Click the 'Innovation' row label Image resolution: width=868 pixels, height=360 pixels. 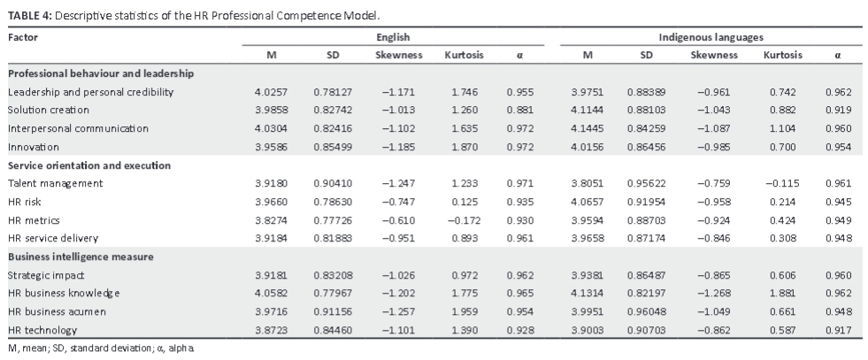33,147
